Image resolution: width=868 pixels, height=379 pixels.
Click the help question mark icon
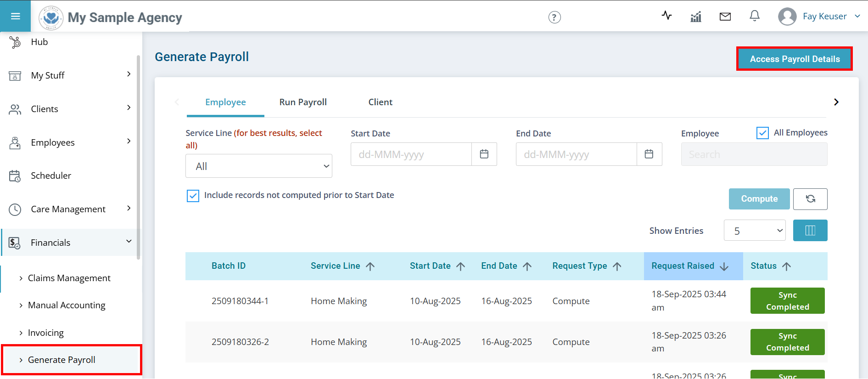554,17
